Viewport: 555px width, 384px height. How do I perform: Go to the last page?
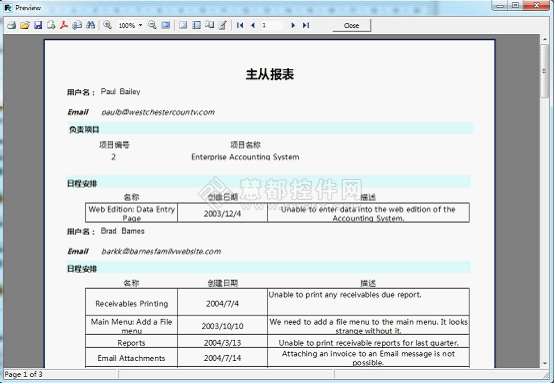click(306, 25)
